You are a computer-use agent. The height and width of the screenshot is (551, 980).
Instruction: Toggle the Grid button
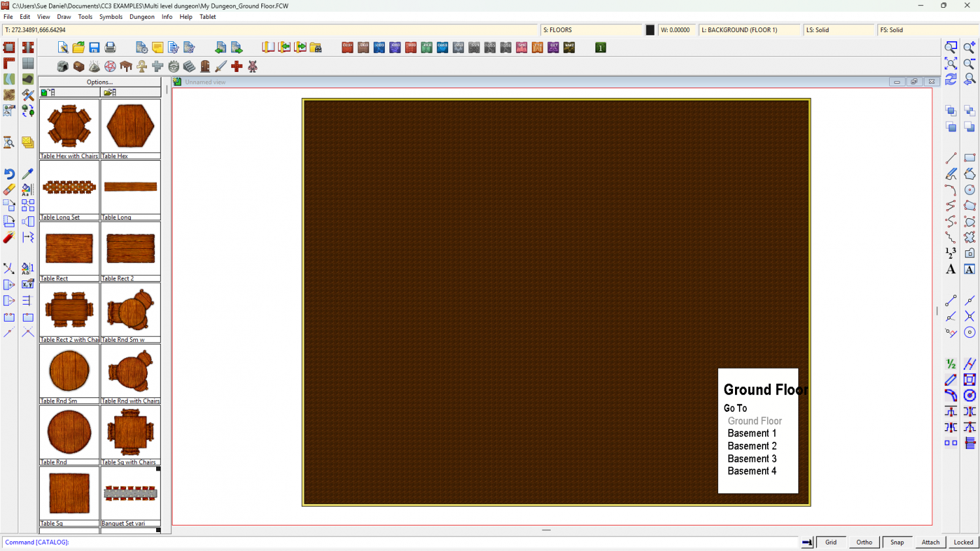point(830,542)
